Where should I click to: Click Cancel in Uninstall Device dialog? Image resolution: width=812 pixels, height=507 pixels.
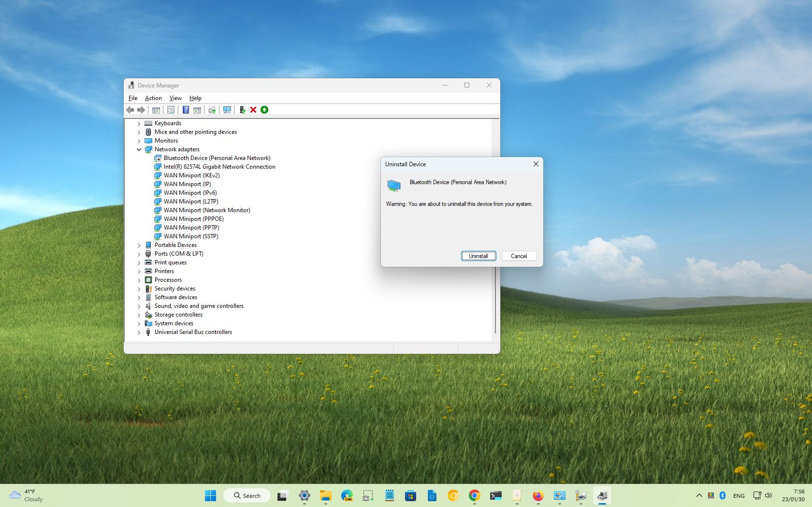point(519,256)
